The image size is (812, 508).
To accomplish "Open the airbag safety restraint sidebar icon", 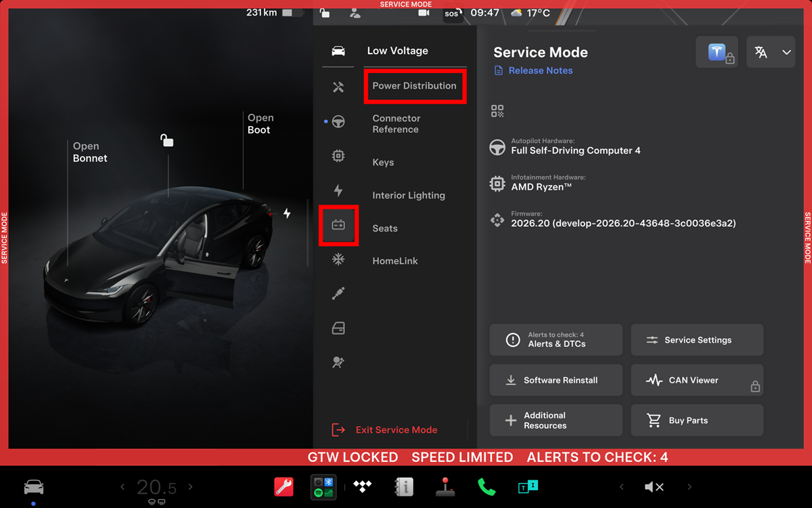I will (338, 362).
